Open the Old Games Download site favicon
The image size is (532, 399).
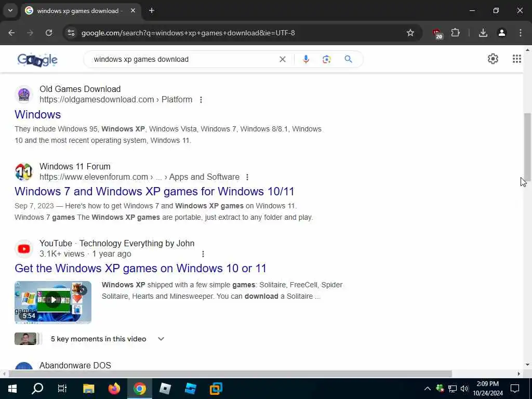(24, 94)
